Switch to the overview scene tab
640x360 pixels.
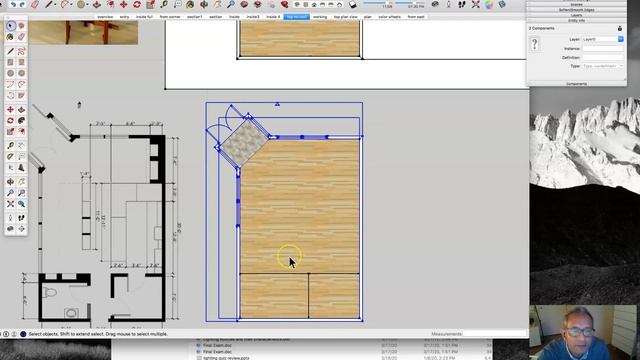click(105, 17)
